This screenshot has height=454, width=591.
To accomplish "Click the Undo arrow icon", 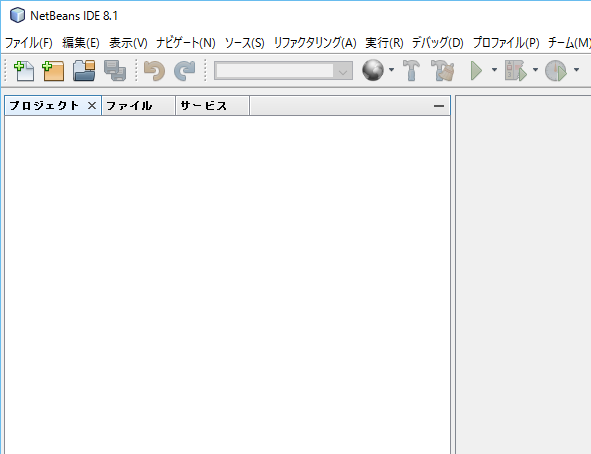I will 155,70.
